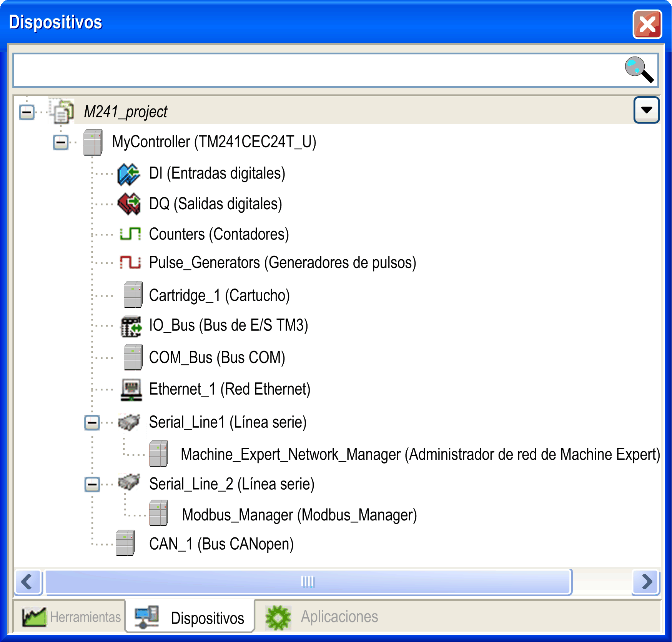Select the red Pulse_Generators waveform icon

click(130, 262)
